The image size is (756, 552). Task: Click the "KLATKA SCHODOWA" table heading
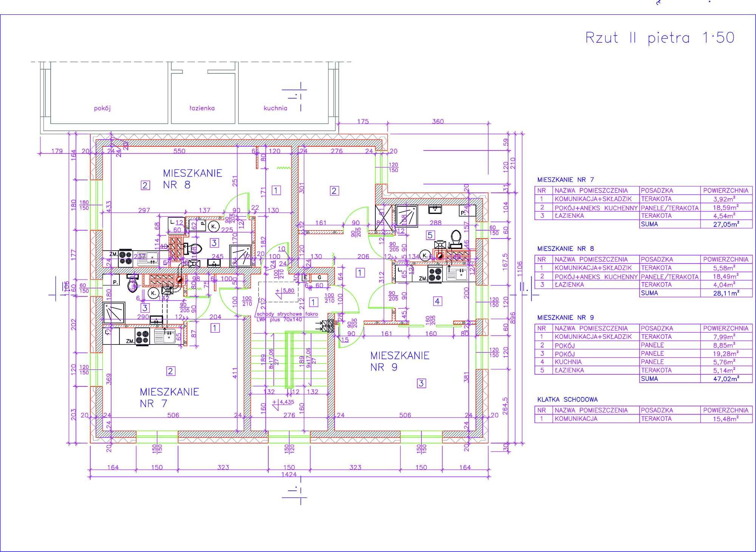tap(567, 399)
